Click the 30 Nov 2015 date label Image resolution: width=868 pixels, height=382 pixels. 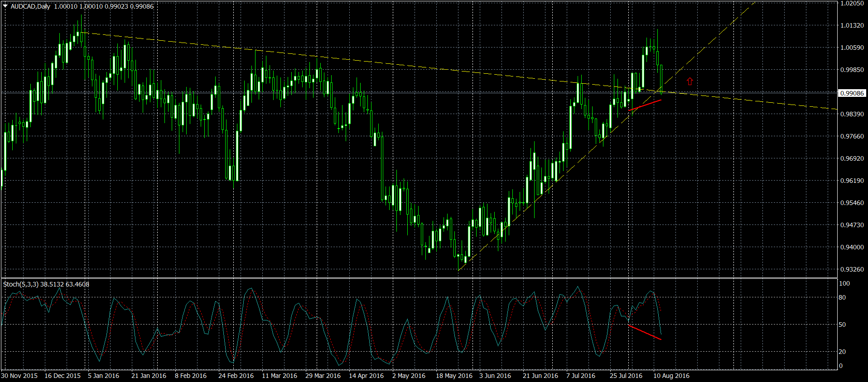[x=19, y=376]
